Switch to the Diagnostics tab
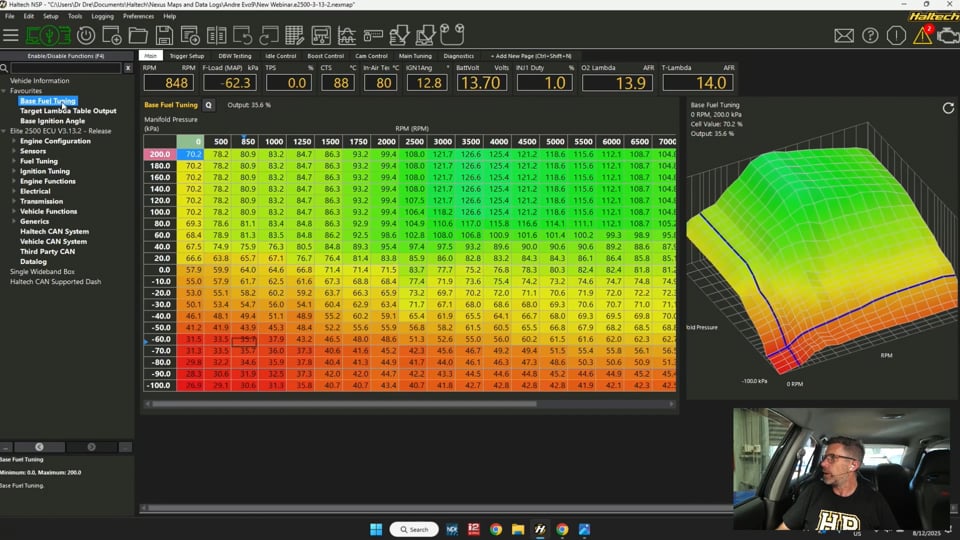This screenshot has height=540, width=960. tap(459, 56)
